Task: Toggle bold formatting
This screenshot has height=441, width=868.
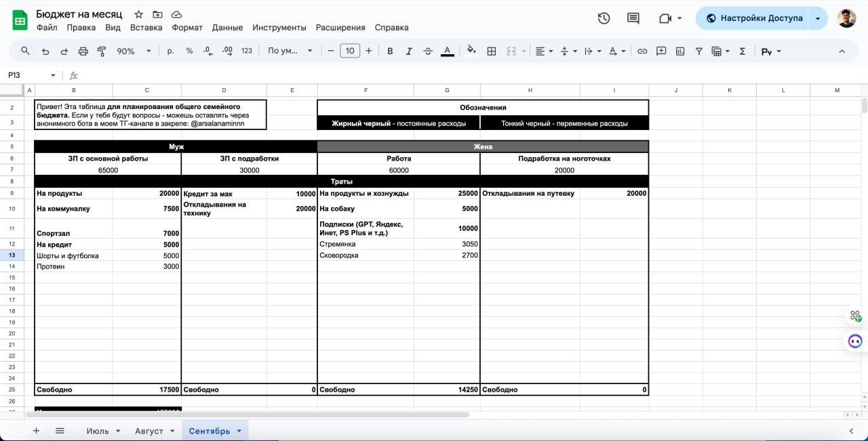Action: tap(390, 51)
